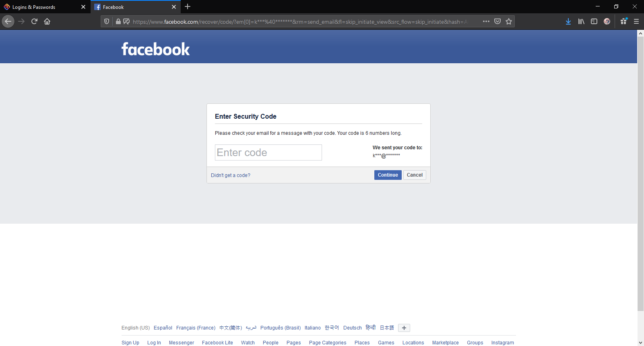Click the Cancel button
The image size is (644, 346).
pos(415,175)
